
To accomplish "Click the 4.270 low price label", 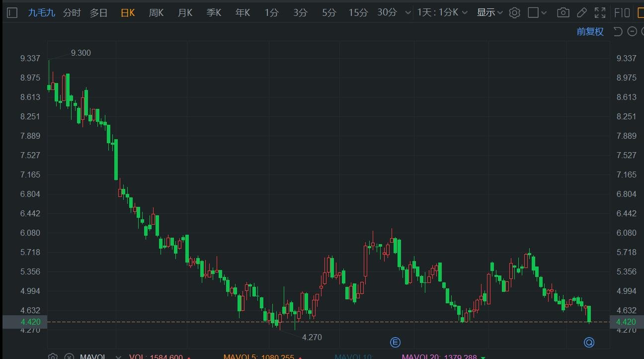I will tap(312, 337).
